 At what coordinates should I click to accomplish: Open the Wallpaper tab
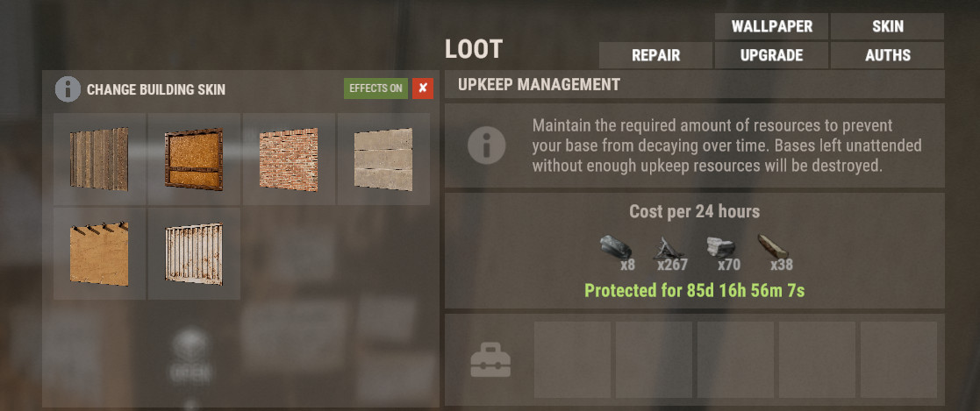pos(771,27)
